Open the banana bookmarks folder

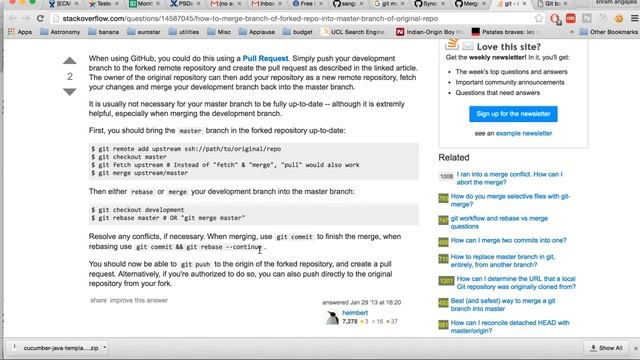click(x=104, y=32)
